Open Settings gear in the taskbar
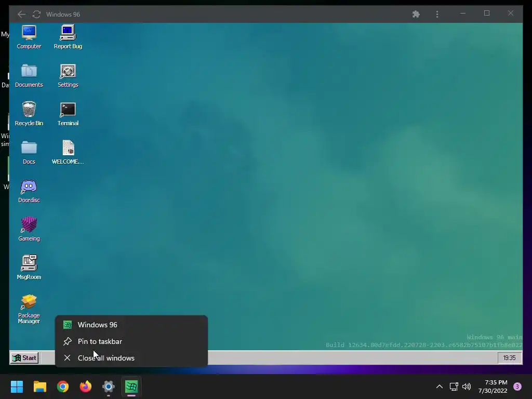This screenshot has width=532, height=399. pos(109,387)
